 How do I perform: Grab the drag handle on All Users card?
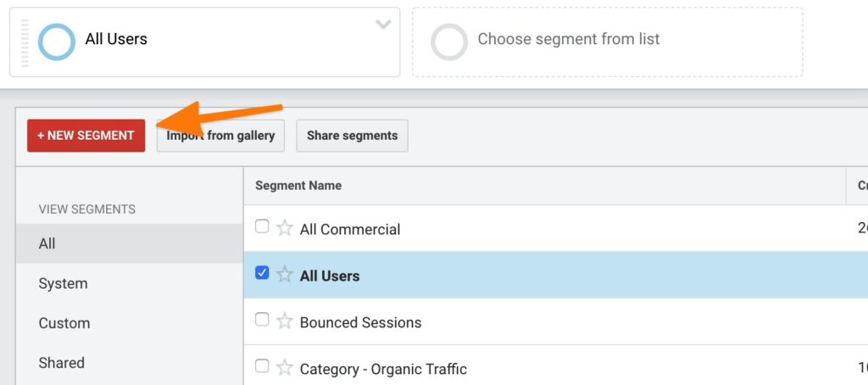25,42
